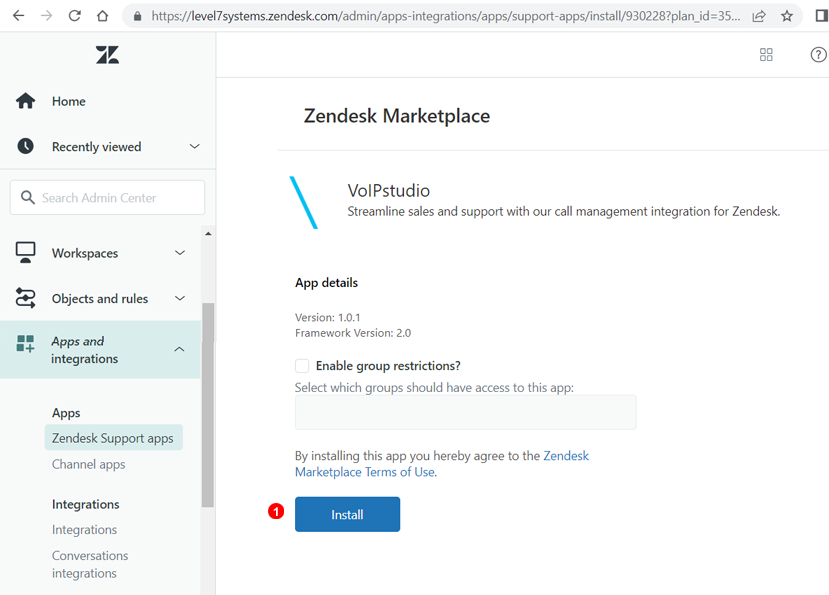Select Zendesk Support apps in sidebar
This screenshot has width=829, height=595.
tap(113, 437)
